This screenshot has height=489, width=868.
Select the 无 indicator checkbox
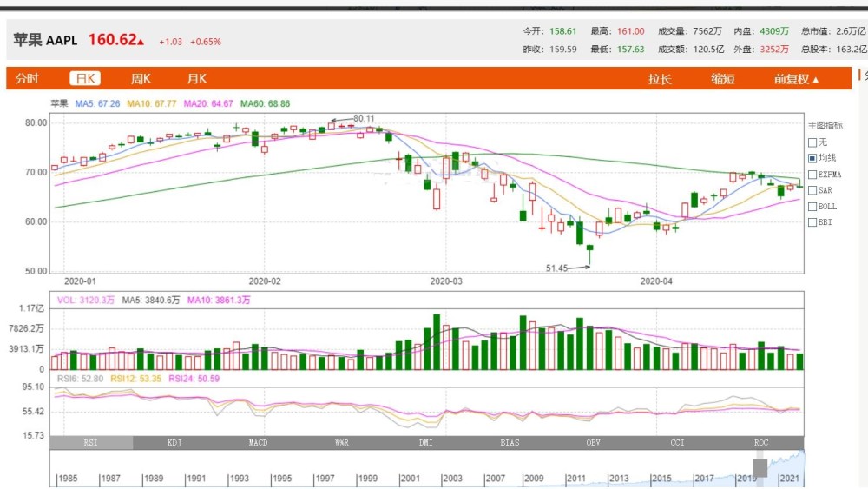click(x=812, y=142)
